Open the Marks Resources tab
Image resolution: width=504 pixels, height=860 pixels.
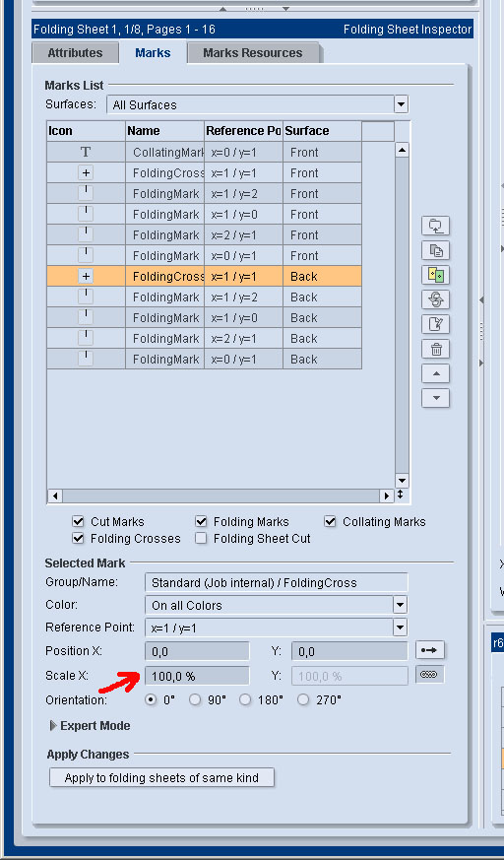253,52
